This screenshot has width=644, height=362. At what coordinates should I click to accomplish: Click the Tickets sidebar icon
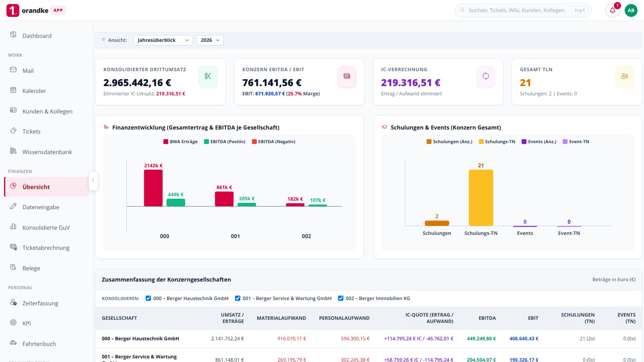pyautogui.click(x=13, y=131)
